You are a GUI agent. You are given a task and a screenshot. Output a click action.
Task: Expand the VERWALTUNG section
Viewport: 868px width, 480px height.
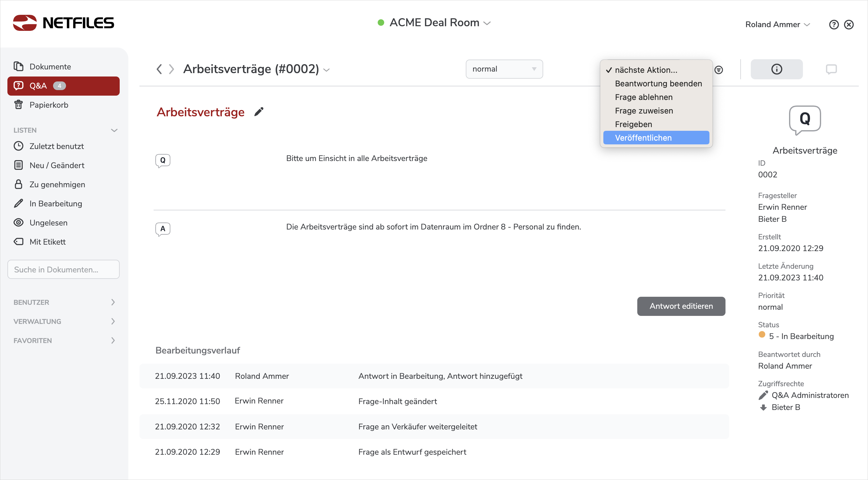[113, 321]
